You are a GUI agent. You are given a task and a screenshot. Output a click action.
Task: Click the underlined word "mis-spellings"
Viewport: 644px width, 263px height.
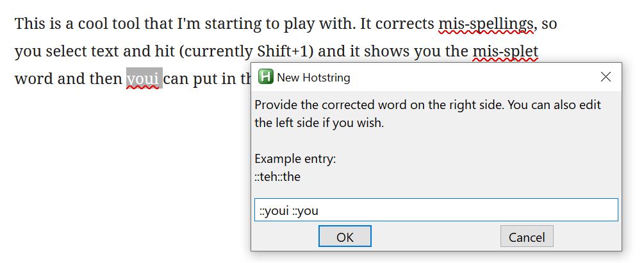tap(486, 24)
